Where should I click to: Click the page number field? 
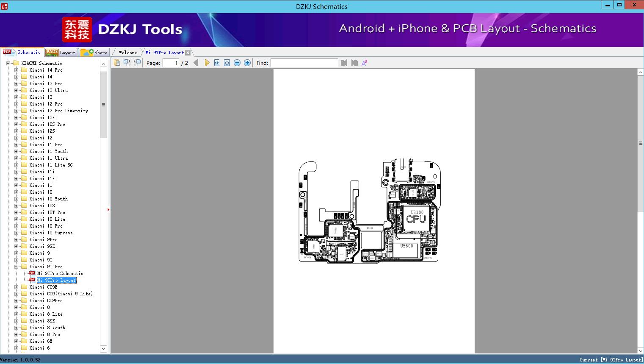(x=171, y=63)
